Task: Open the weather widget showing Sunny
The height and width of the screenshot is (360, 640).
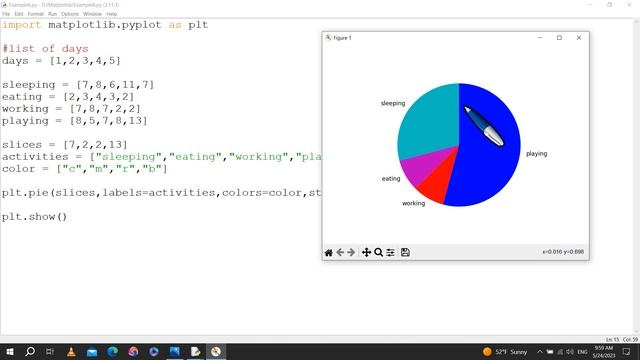Action: (x=505, y=352)
